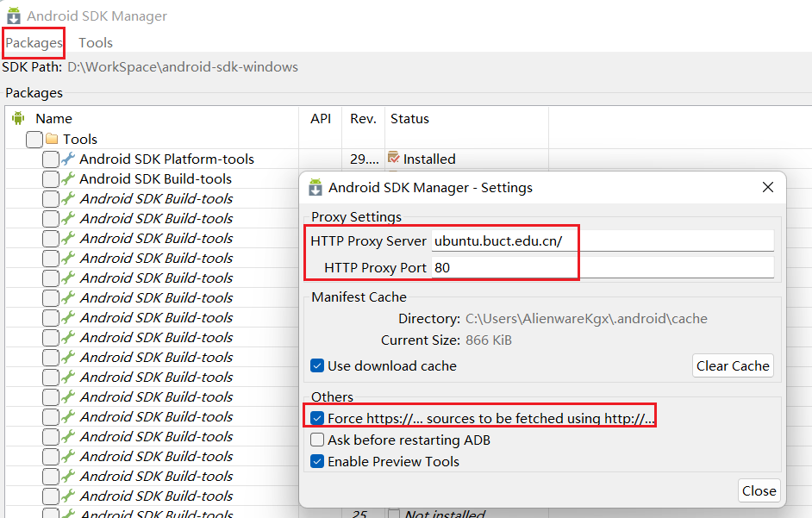Select the Android SDK Platform-tools row
Image resolution: width=812 pixels, height=518 pixels.
(166, 159)
